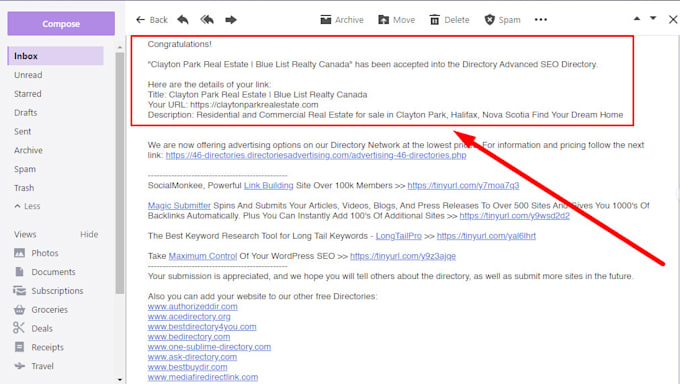Image resolution: width=680 pixels, height=384 pixels.
Task: Delete this email with the trash icon
Action: tap(449, 20)
